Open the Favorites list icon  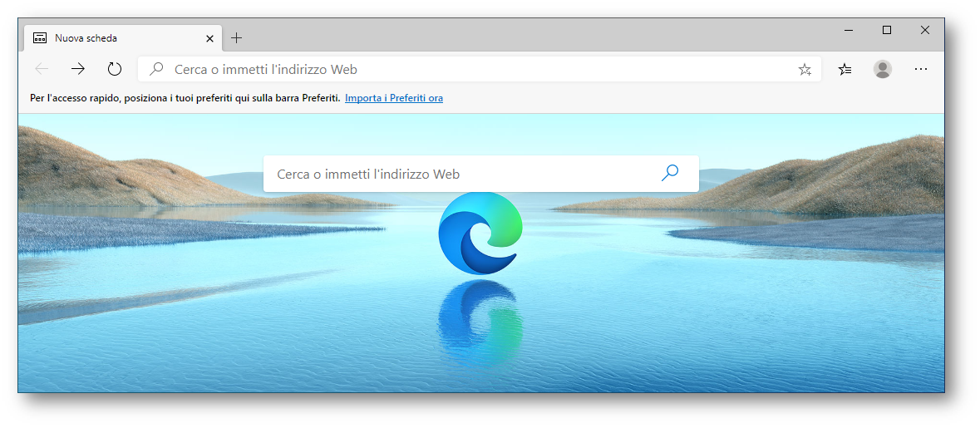[845, 69]
